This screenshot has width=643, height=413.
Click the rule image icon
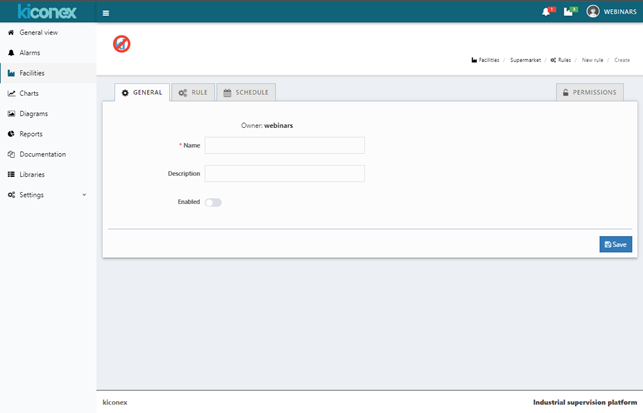(x=121, y=44)
